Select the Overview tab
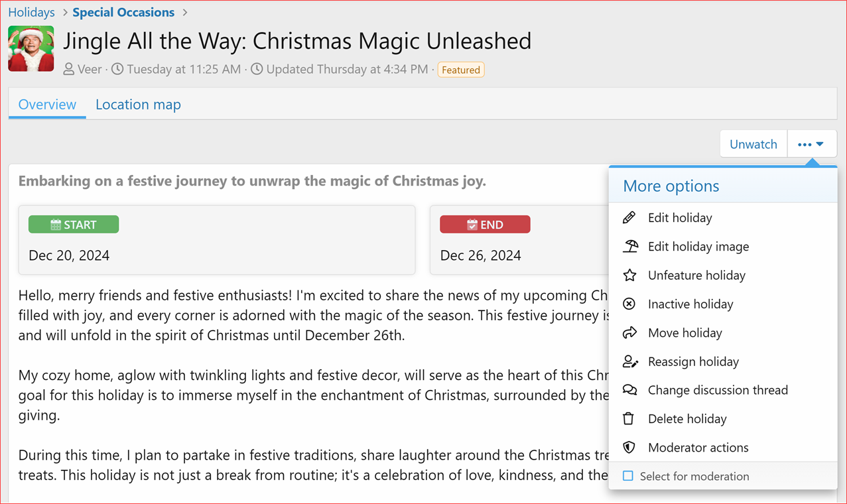The image size is (847, 504). click(x=46, y=104)
